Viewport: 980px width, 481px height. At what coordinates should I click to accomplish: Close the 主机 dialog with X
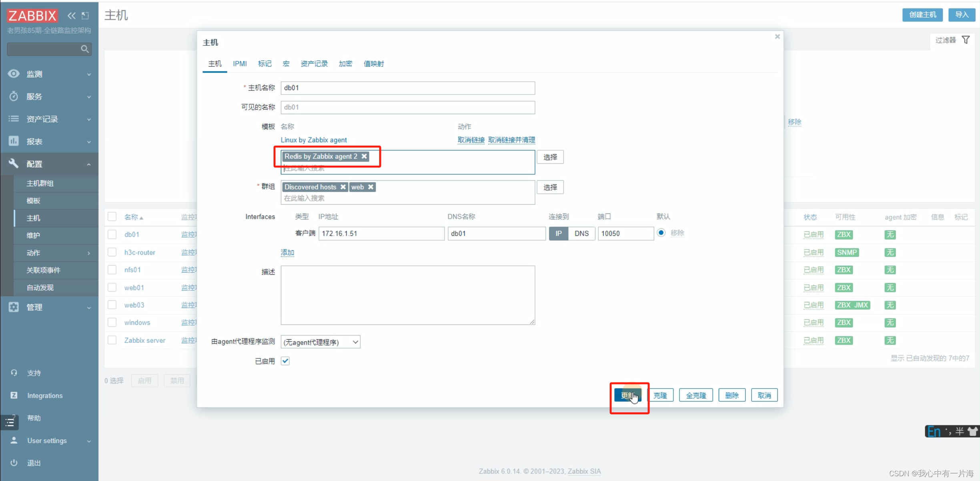point(777,36)
